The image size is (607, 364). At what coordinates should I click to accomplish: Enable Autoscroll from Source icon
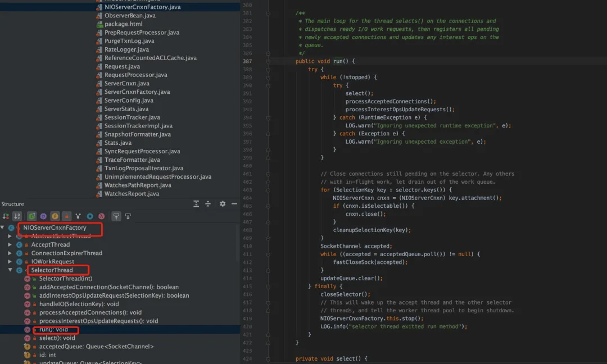128,216
